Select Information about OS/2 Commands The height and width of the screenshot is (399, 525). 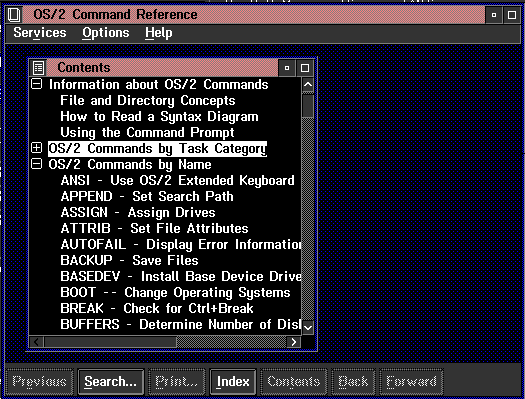pyautogui.click(x=158, y=84)
